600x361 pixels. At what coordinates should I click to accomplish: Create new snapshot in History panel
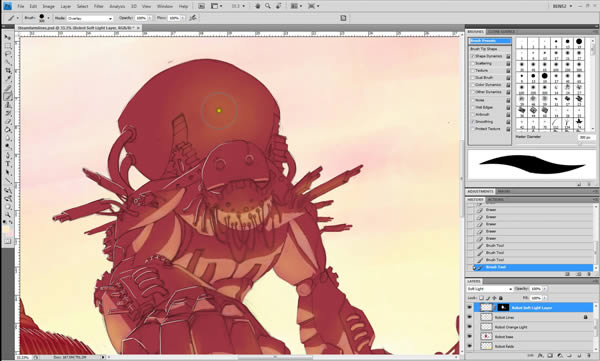point(579,274)
